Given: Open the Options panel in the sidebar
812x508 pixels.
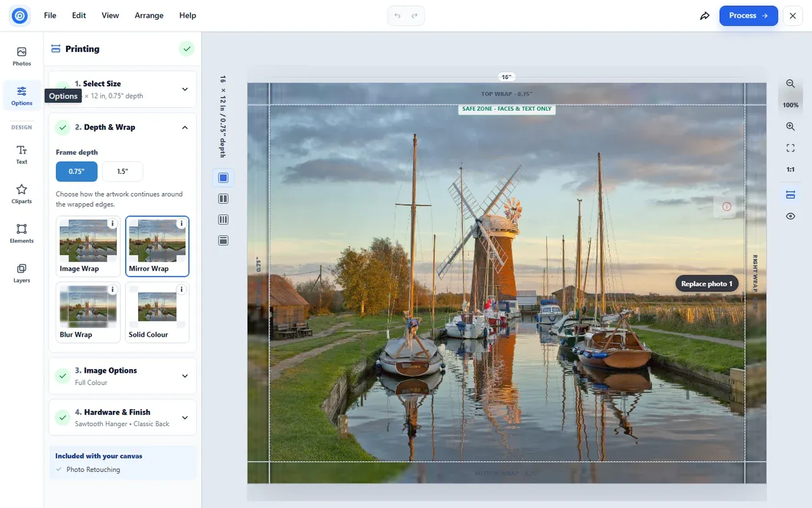Looking at the screenshot, I should click(x=22, y=95).
